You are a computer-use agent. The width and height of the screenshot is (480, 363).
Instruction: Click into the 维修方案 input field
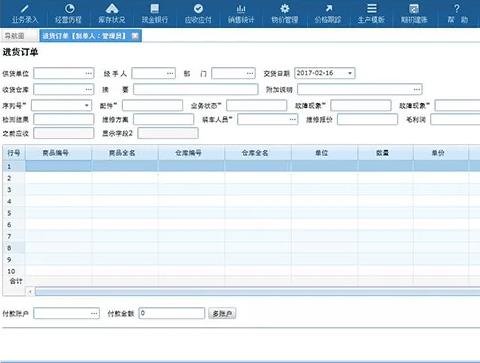tap(164, 119)
